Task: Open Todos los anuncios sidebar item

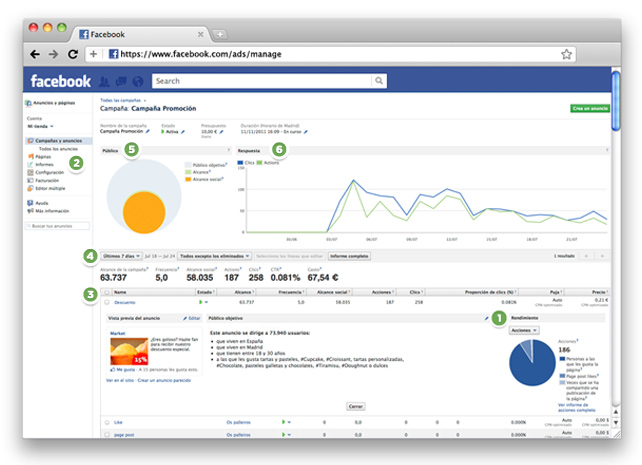Action: (x=58, y=149)
